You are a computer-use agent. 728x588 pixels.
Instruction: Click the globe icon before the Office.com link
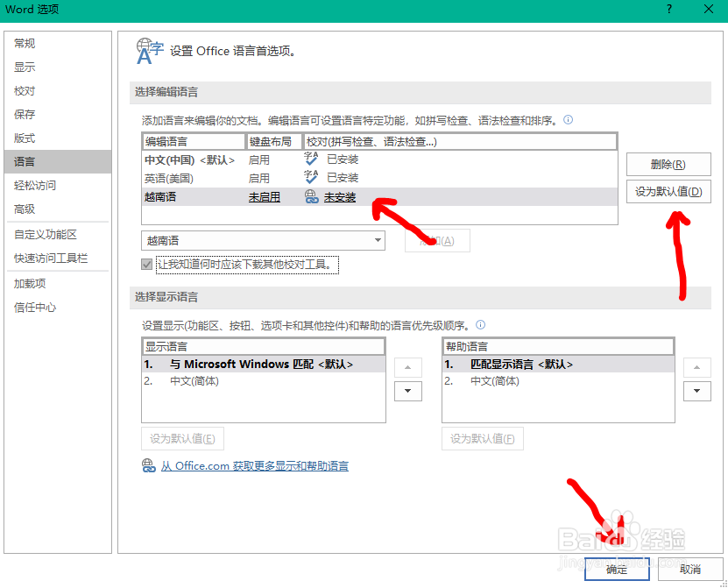pos(150,466)
